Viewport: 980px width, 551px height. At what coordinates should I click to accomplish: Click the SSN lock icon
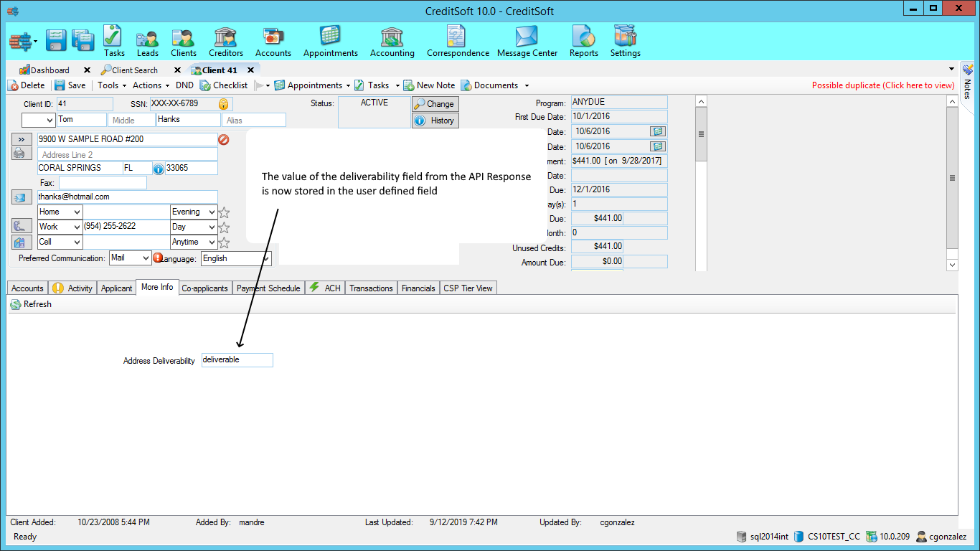tap(224, 104)
